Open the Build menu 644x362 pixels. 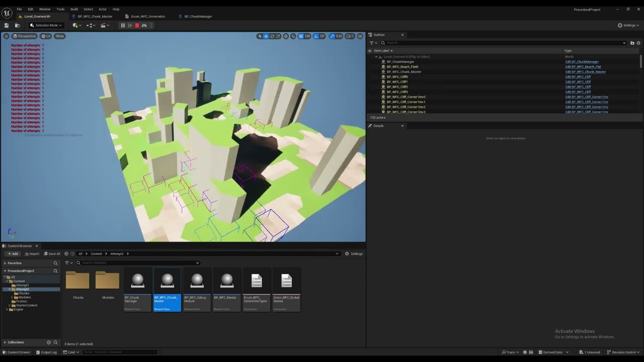point(74,9)
